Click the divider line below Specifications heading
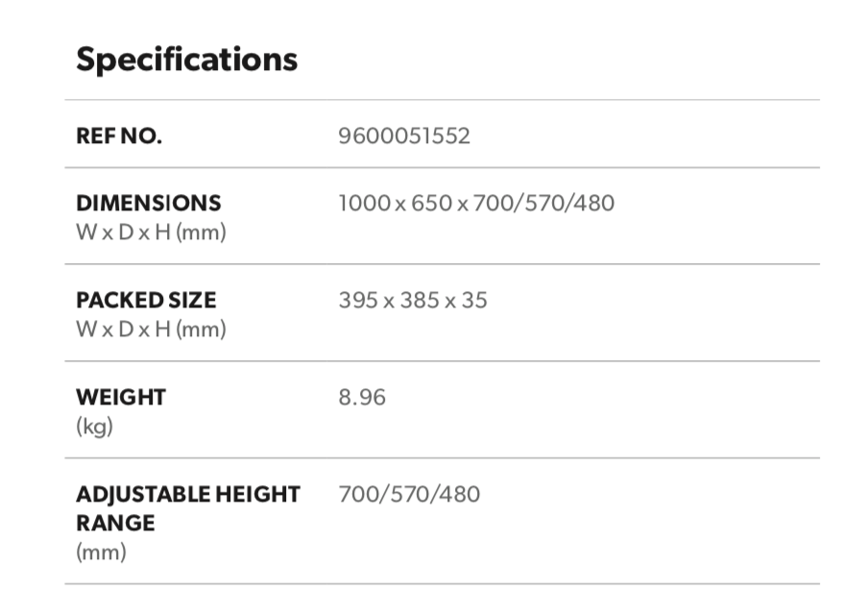This screenshot has width=868, height=615. [442, 100]
